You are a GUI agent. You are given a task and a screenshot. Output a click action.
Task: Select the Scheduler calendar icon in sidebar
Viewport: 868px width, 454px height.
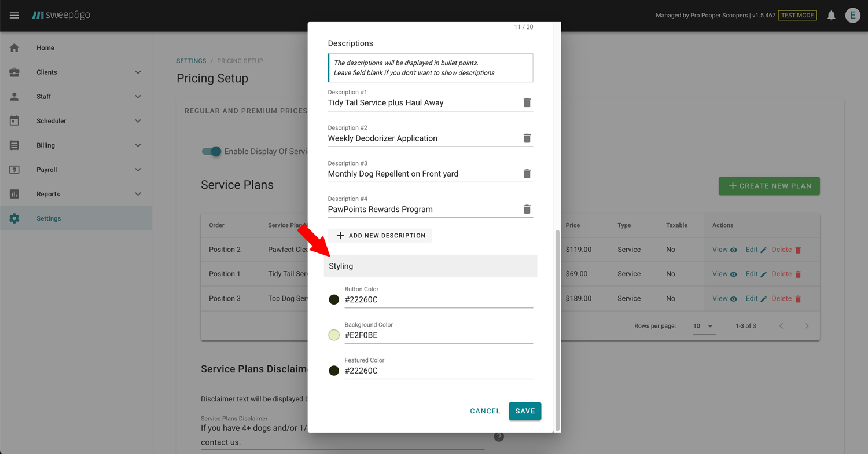14,120
